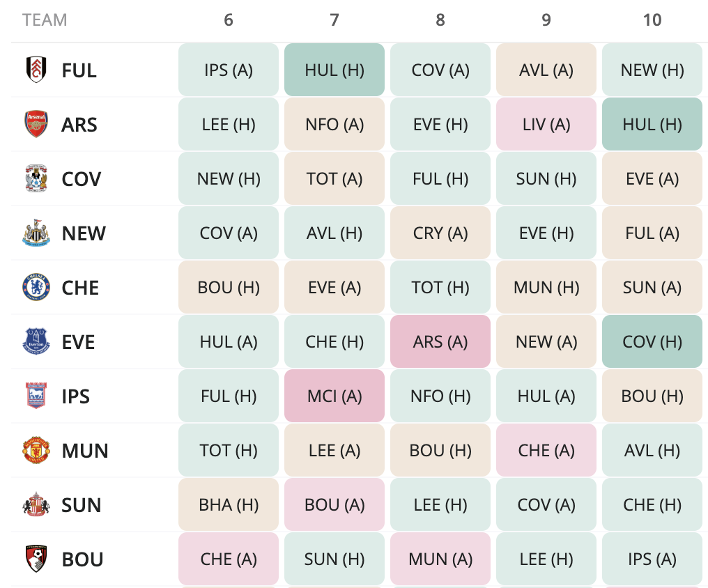Select gameweek 10 column header
Viewport: 708px width, 588px height.
coord(652,20)
